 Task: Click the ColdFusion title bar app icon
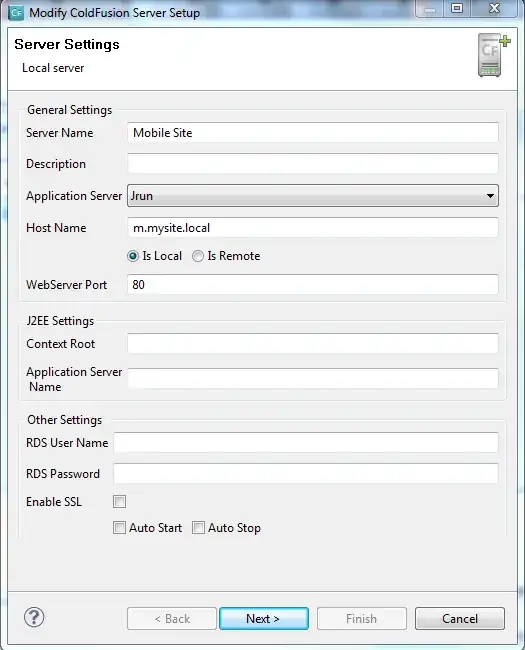click(16, 12)
